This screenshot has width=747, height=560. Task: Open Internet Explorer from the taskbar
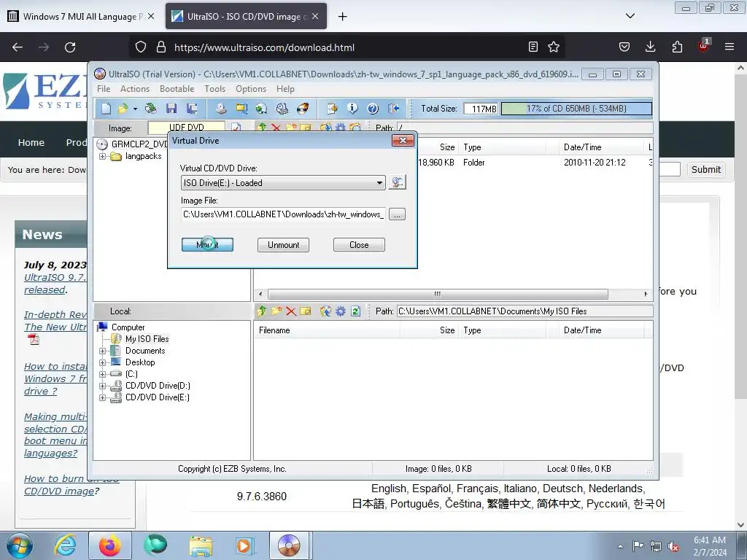coord(65,545)
